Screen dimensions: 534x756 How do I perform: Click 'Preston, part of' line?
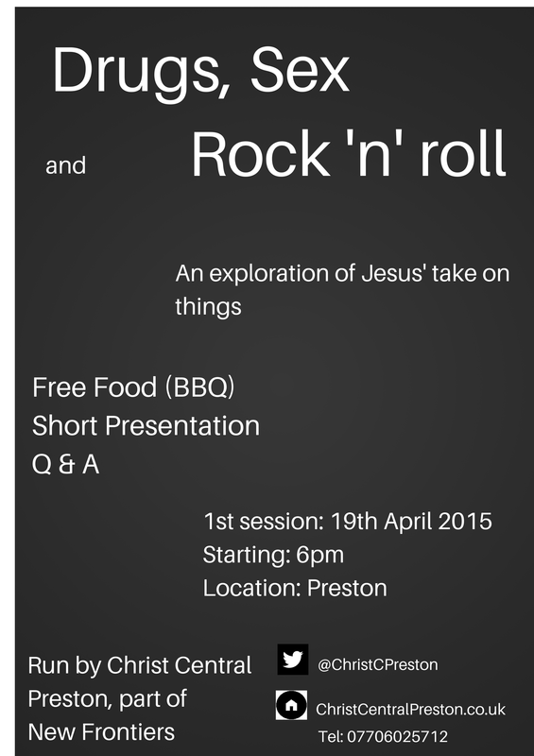tap(107, 698)
